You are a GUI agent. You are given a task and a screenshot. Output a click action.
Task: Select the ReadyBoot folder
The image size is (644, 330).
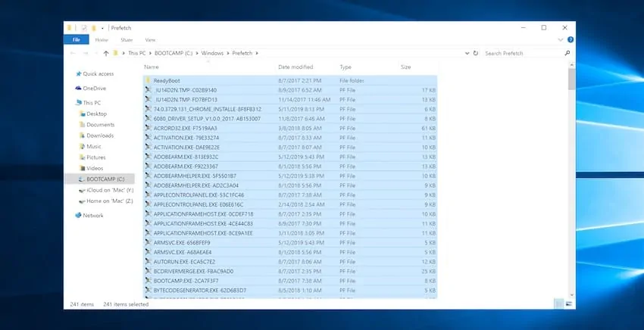coord(290,80)
